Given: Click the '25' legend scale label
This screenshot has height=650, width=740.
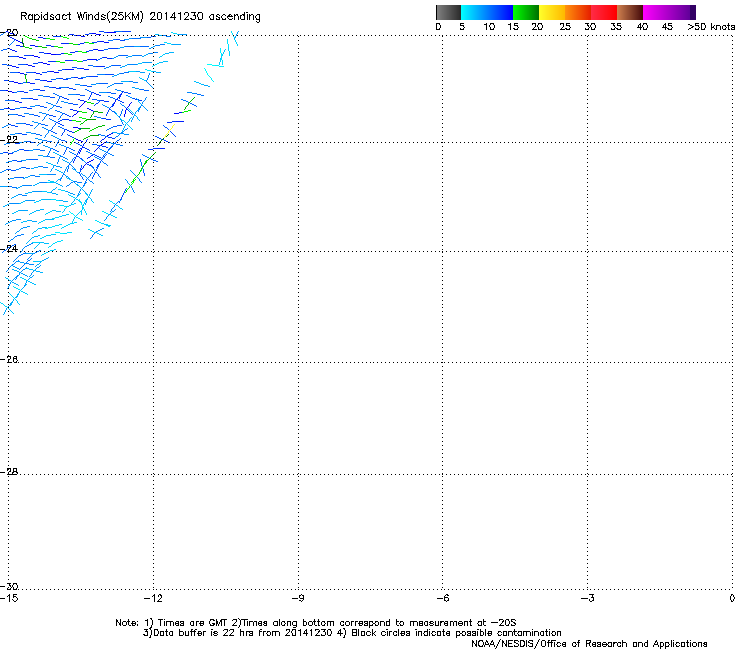Looking at the screenshot, I should (x=565, y=27).
